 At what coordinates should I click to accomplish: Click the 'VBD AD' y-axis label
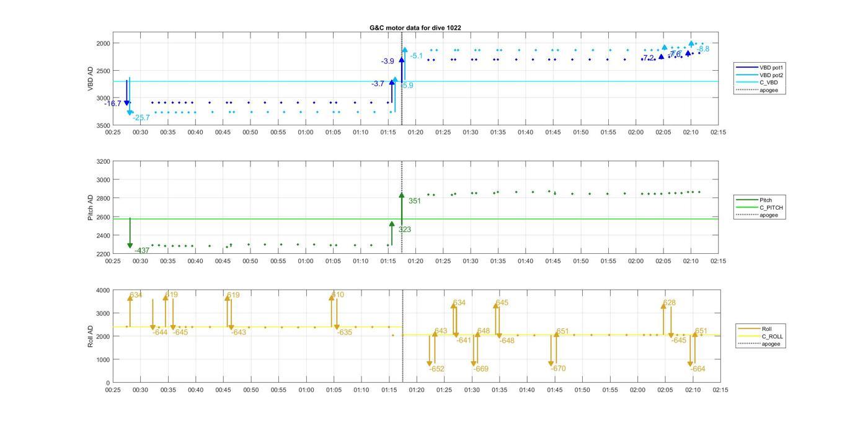click(x=91, y=79)
